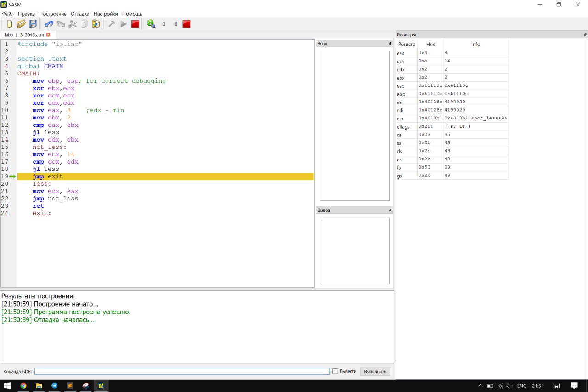Open File Explorer from the taskbar
The image size is (588, 392).
pos(39,386)
